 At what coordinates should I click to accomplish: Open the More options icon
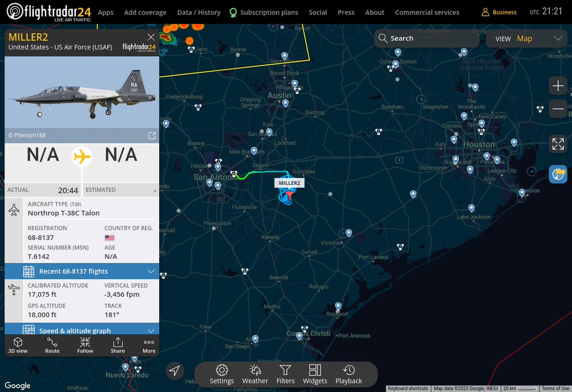pyautogui.click(x=148, y=345)
